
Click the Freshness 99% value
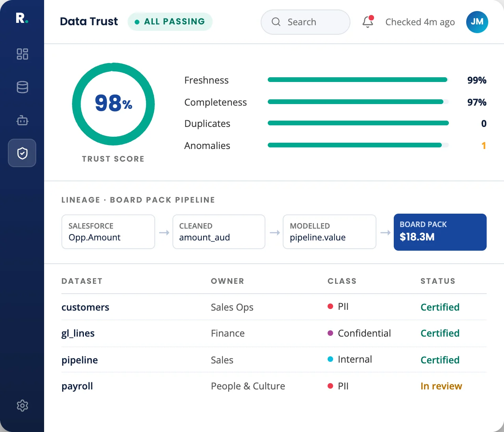(x=477, y=80)
